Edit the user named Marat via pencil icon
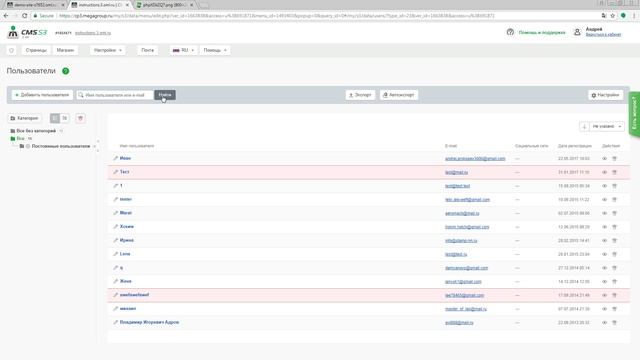The height and width of the screenshot is (360, 640). pyautogui.click(x=116, y=213)
